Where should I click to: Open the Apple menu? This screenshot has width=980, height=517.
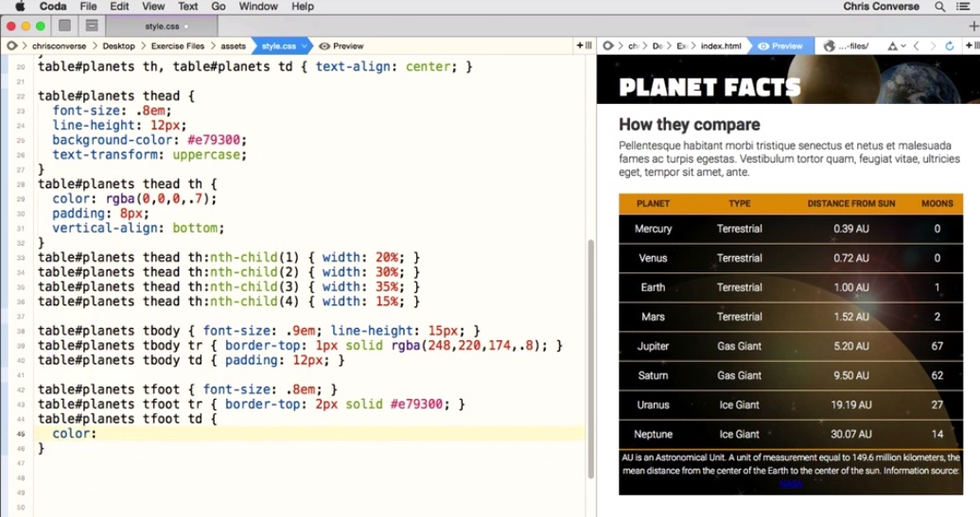point(19,7)
